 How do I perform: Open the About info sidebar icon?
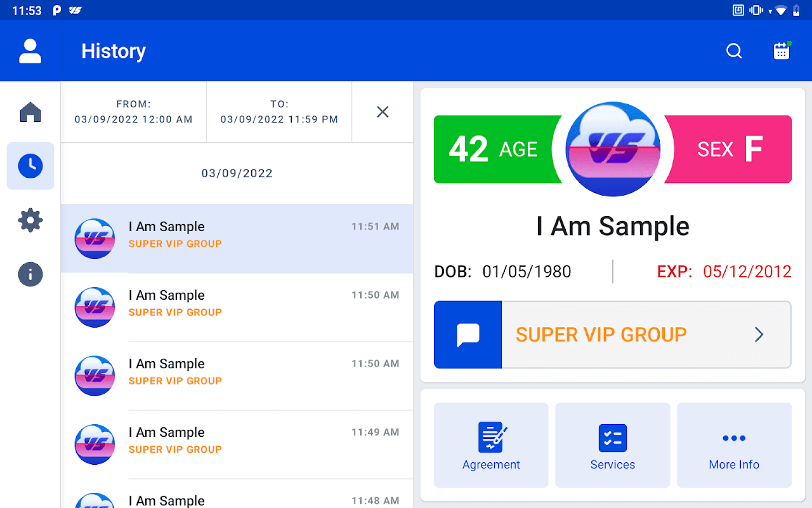pyautogui.click(x=30, y=274)
